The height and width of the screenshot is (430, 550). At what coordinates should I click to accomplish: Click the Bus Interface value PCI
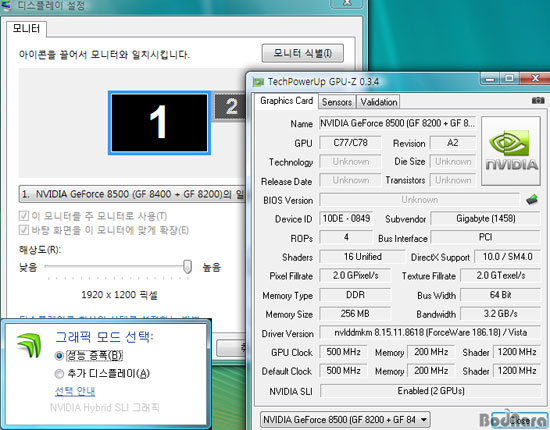point(485,237)
